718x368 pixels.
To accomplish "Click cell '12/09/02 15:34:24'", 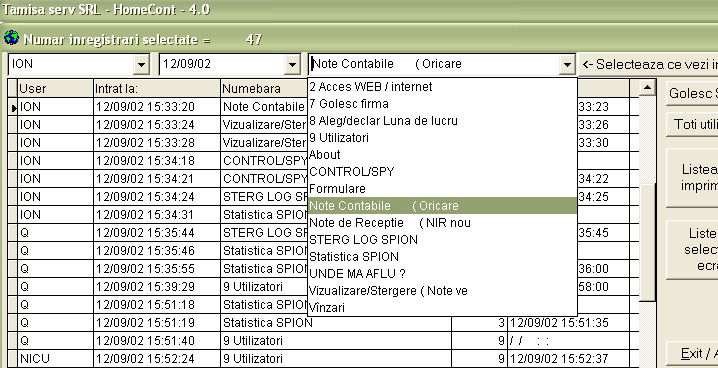I will [157, 197].
